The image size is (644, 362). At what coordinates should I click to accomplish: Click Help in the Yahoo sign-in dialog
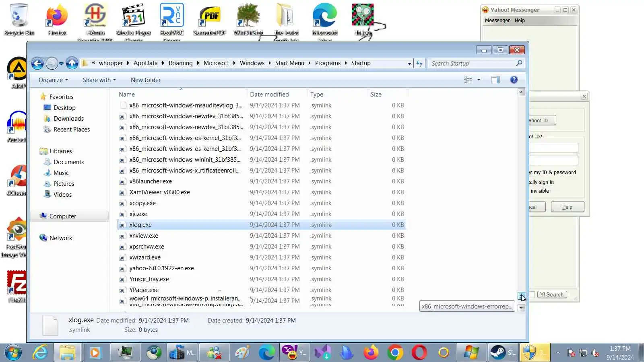(x=567, y=207)
